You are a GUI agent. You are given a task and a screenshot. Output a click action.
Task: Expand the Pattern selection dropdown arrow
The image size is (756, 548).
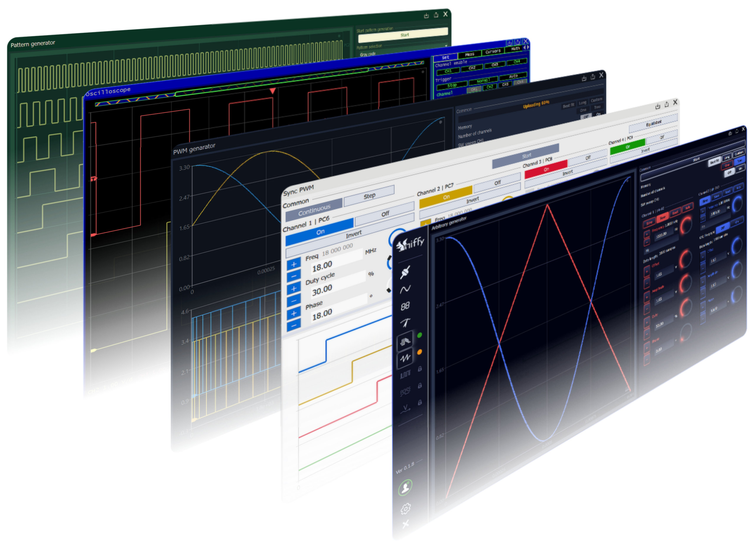[446, 46]
